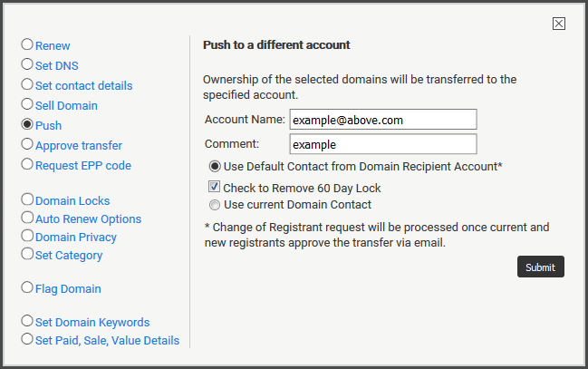588x369 pixels.
Task: Open the Domain Privacy link
Action: [76, 238]
